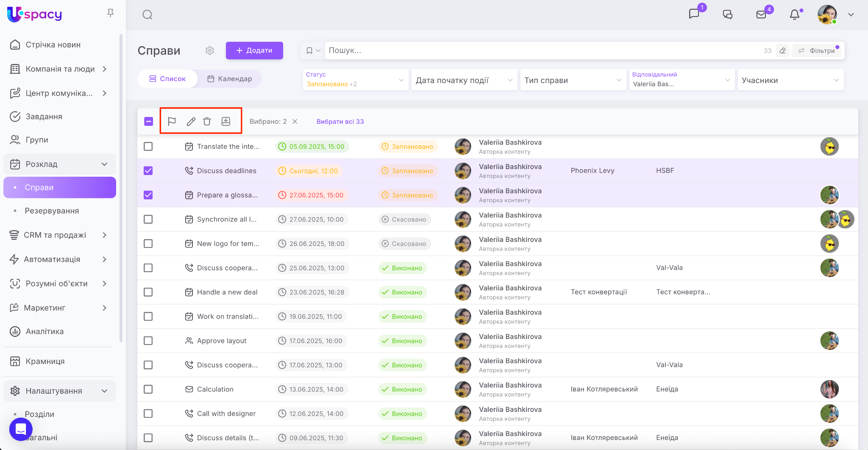868x450 pixels.
Task: Open the Учасники dropdown filter
Action: pyautogui.click(x=790, y=81)
